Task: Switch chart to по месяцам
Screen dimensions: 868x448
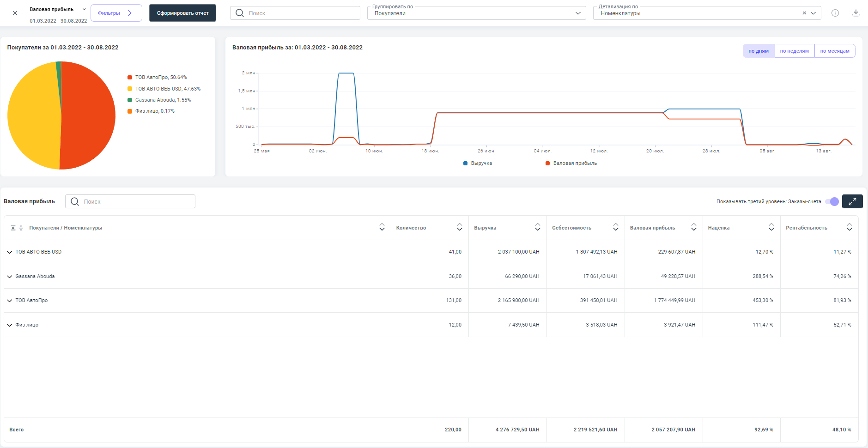Action: 834,51
